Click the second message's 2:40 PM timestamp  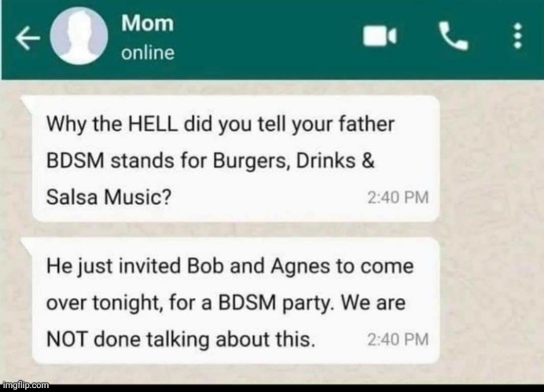tap(398, 339)
